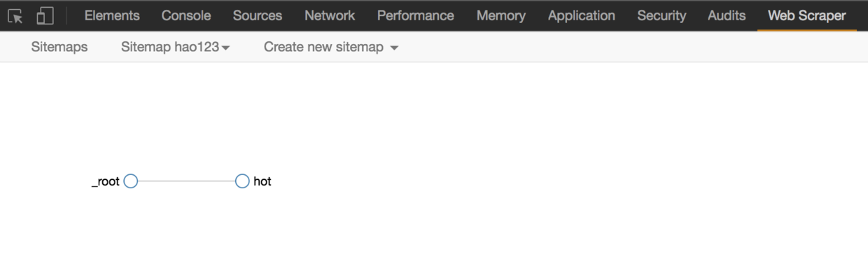Screen dimensions: 868x266
Task: Open the Sources tab
Action: click(258, 15)
